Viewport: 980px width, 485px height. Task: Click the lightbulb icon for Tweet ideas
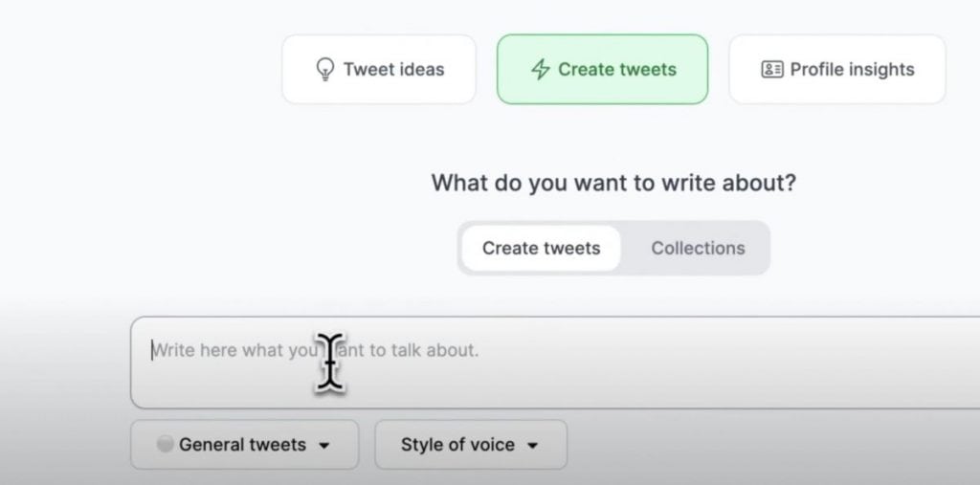(324, 70)
